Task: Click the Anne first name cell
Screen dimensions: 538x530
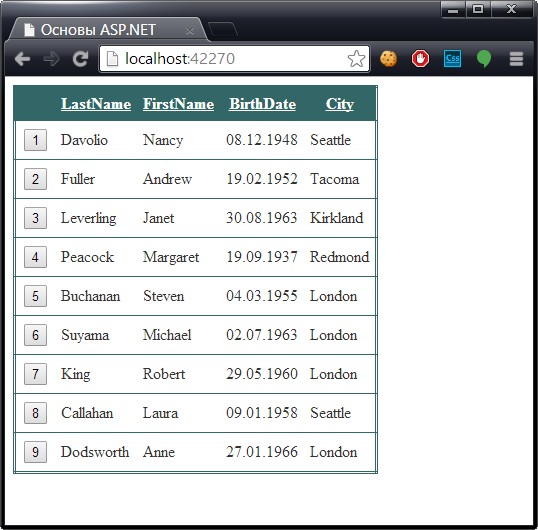Action: (x=159, y=452)
